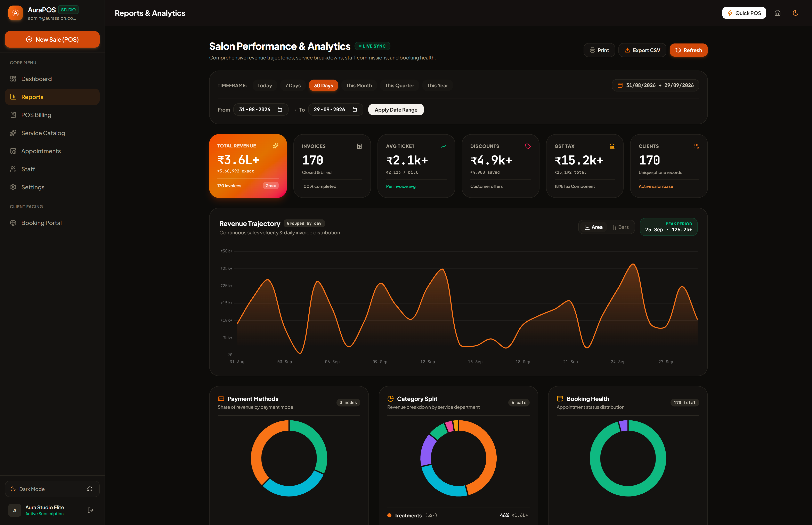Viewport: 812px width, 525px height.
Task: Export report as CSV
Action: click(642, 50)
